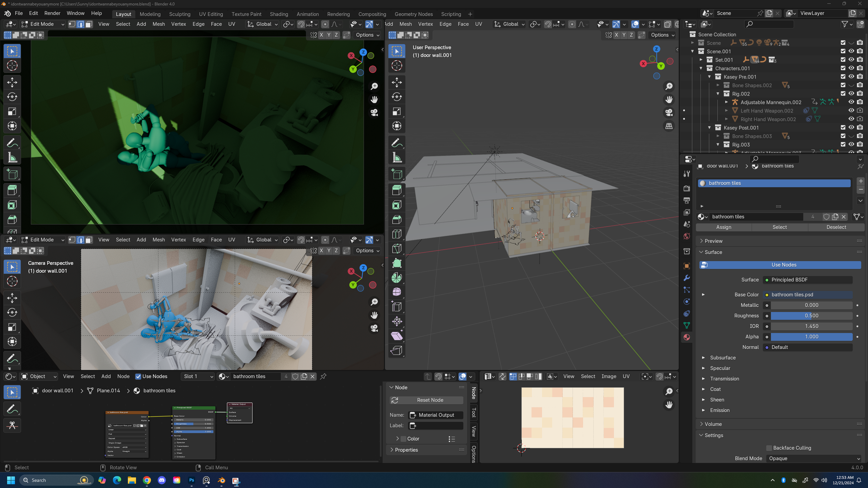The image size is (868, 488).
Task: Uncheck Use Nodes in node editor header
Action: 138,377
